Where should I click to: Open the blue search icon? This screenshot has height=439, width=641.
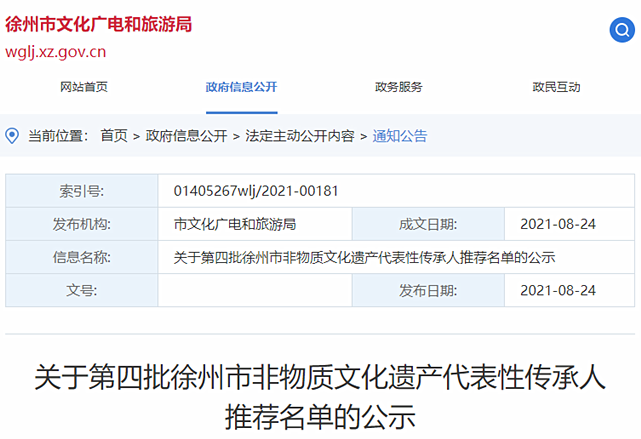pyautogui.click(x=622, y=30)
